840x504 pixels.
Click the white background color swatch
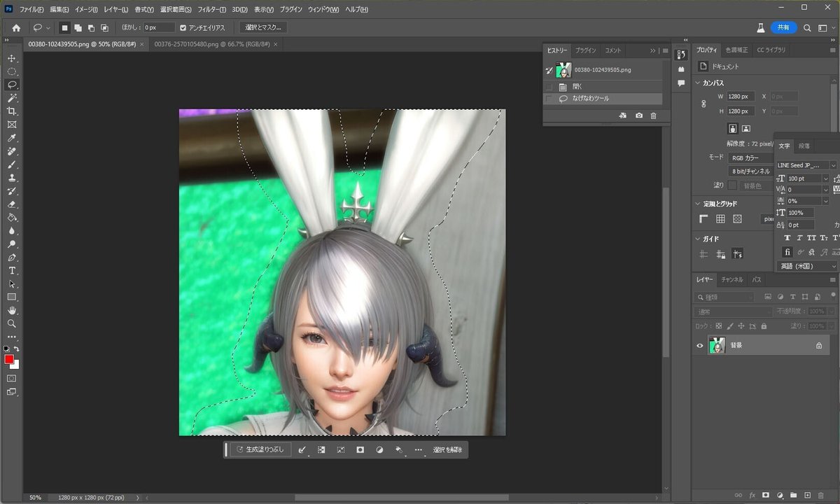(x=15, y=365)
